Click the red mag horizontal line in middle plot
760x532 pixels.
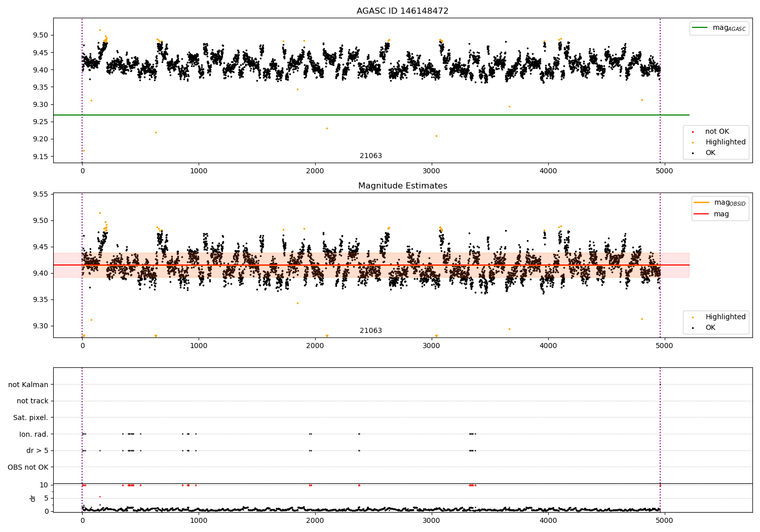pyautogui.click(x=371, y=265)
